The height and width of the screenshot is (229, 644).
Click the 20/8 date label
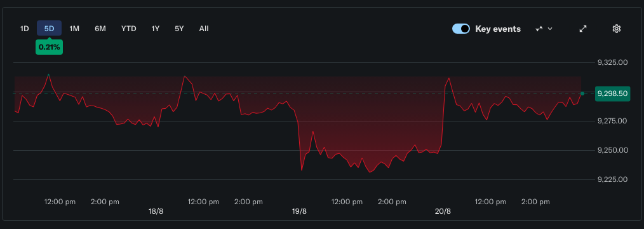pyautogui.click(x=443, y=211)
